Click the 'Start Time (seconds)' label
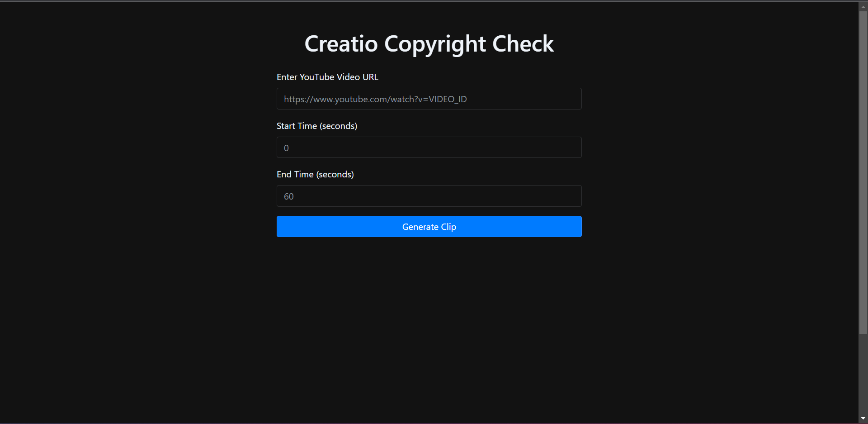Image resolution: width=868 pixels, height=424 pixels. [317, 126]
